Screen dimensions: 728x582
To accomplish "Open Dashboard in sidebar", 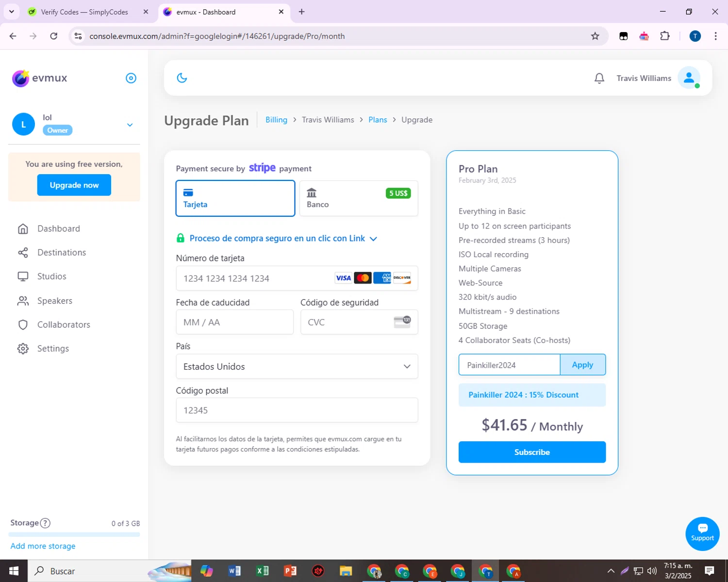I will (x=59, y=228).
